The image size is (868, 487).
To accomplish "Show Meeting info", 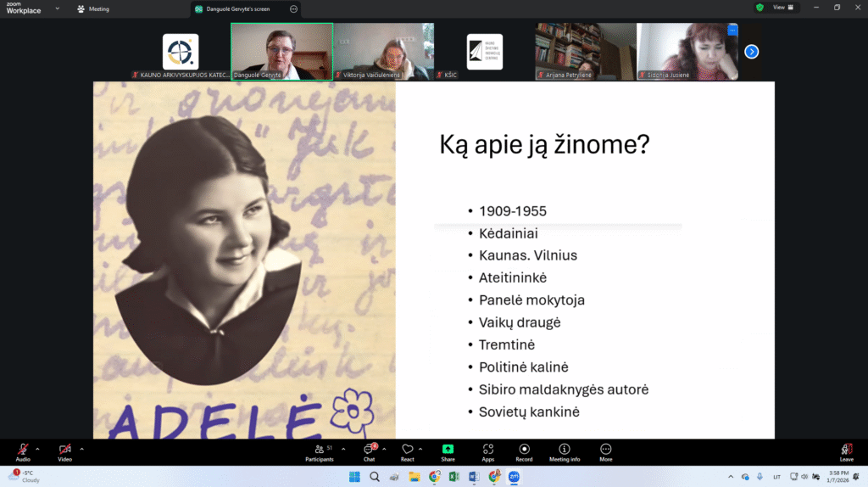I will click(565, 451).
